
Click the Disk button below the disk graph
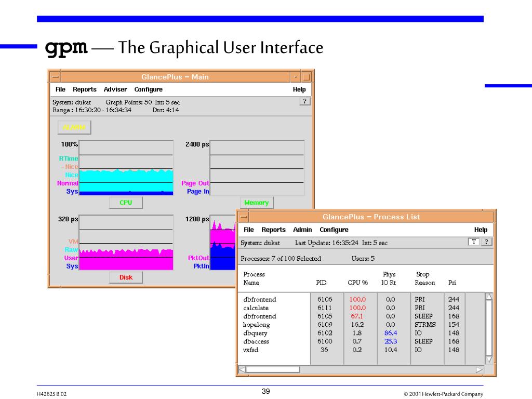[x=126, y=277]
